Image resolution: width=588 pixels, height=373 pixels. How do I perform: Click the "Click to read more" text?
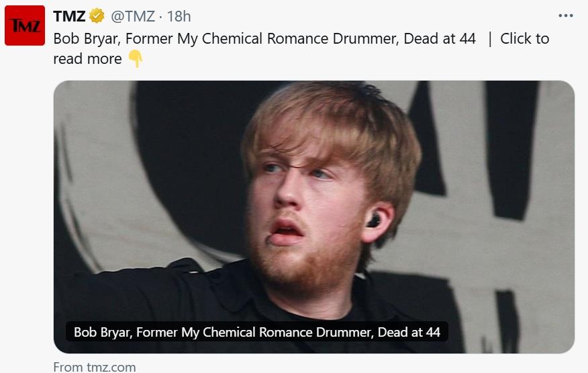[524, 38]
